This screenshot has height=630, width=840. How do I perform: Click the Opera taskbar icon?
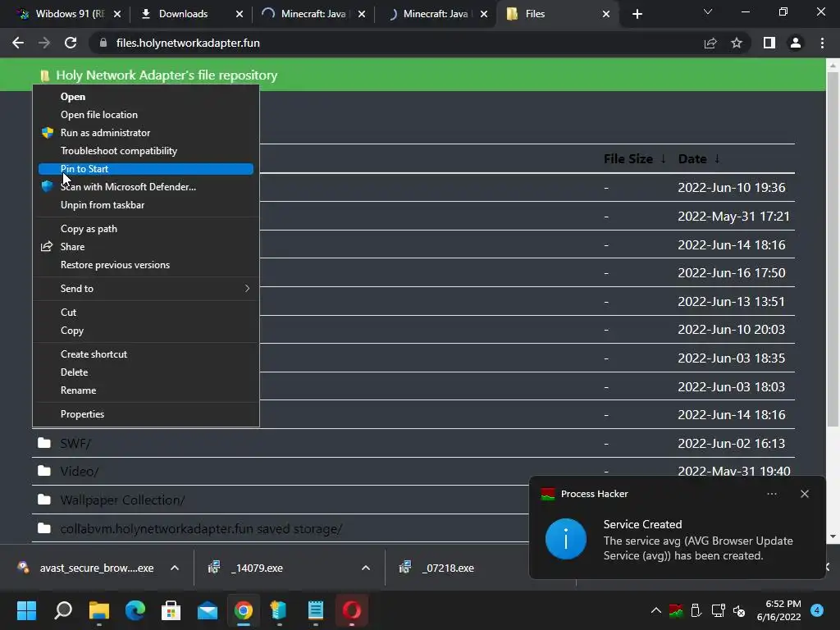[351, 610]
